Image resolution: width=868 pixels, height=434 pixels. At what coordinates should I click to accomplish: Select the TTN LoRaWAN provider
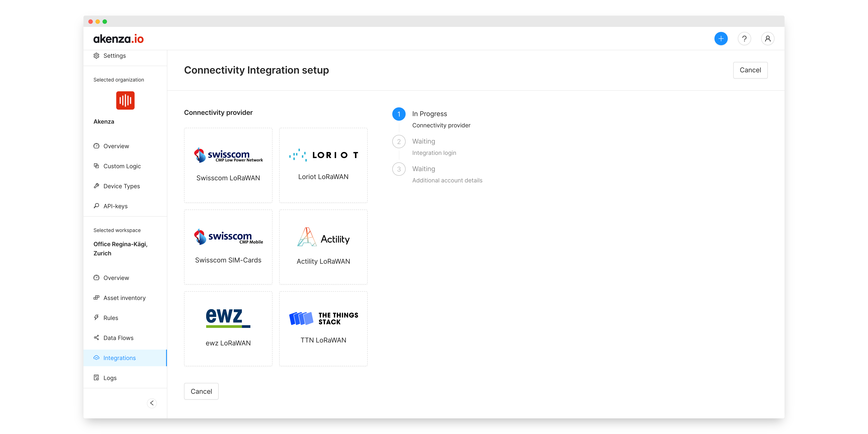click(x=323, y=329)
